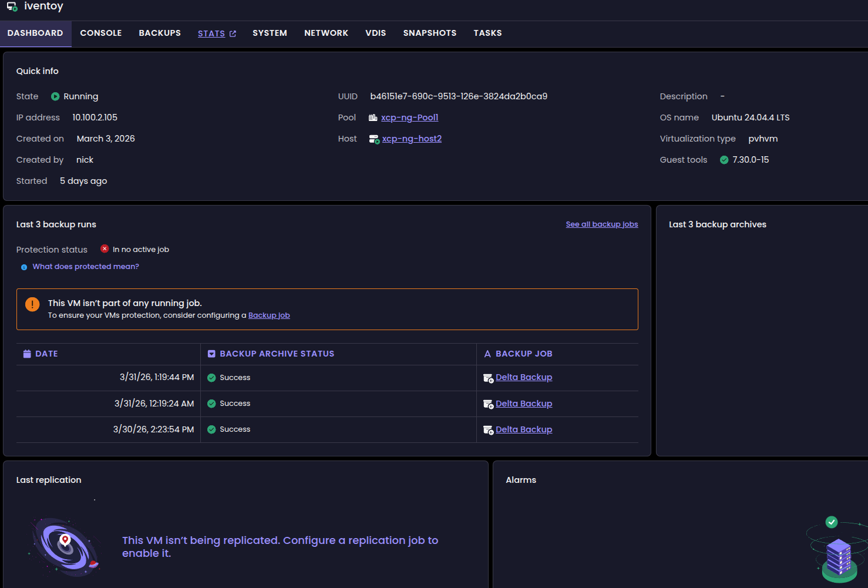
Task: Follow the xcp-ng-host2 host link
Action: pyautogui.click(x=412, y=139)
